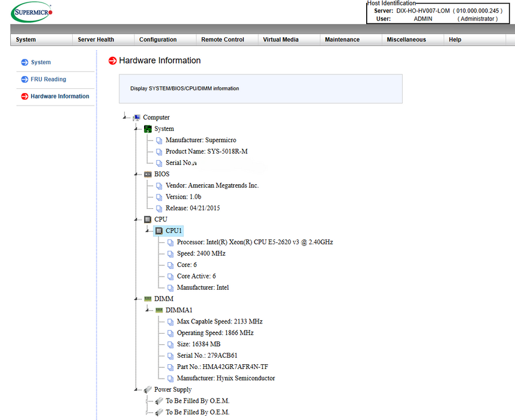The width and height of the screenshot is (515, 420).
Task: Click the 'Manufacturer: Intel' entry
Action: click(x=203, y=287)
